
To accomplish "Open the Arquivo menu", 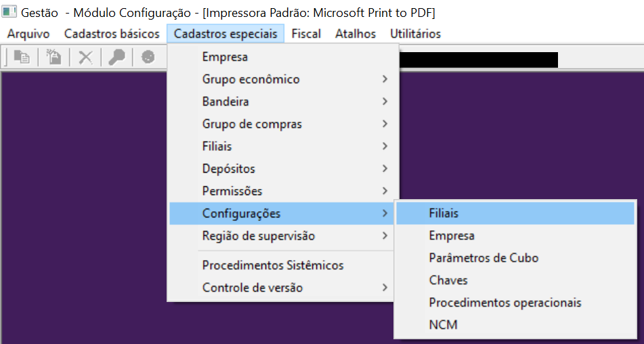I will [x=28, y=33].
